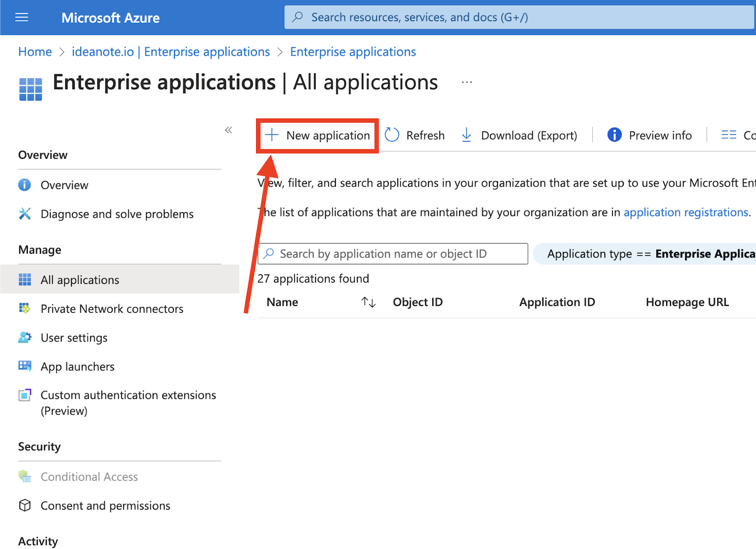The width and height of the screenshot is (756, 549).
Task: Focus the search by application name field
Action: (393, 254)
